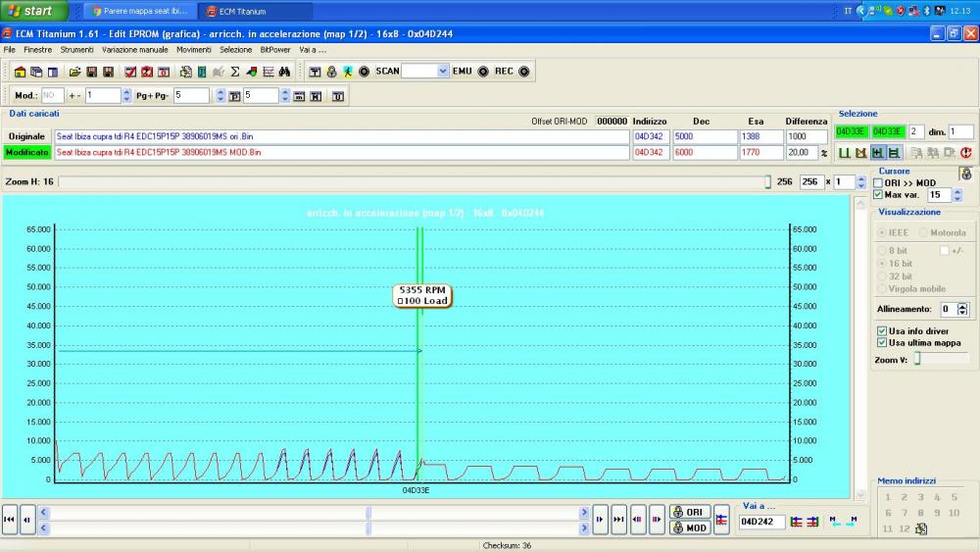Viewport: 980px width, 552px height.
Task: Click the padlock icon in Cursore panel
Action: pos(965,174)
